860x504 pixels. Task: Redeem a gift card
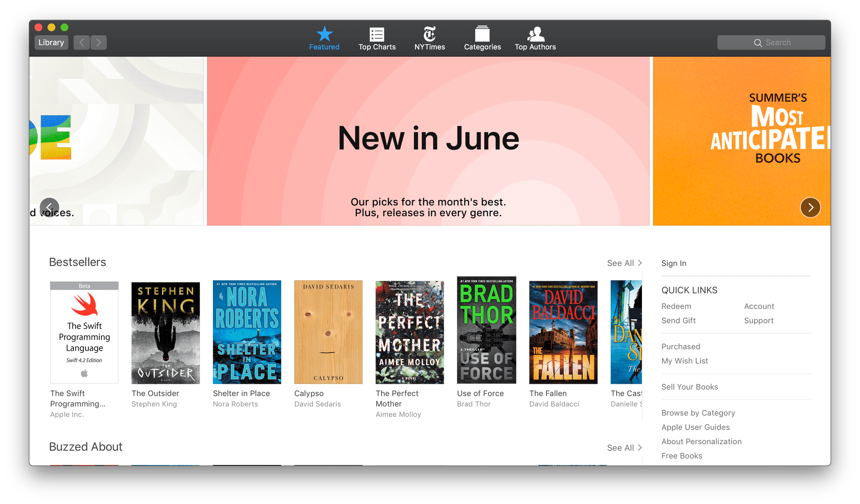(676, 306)
